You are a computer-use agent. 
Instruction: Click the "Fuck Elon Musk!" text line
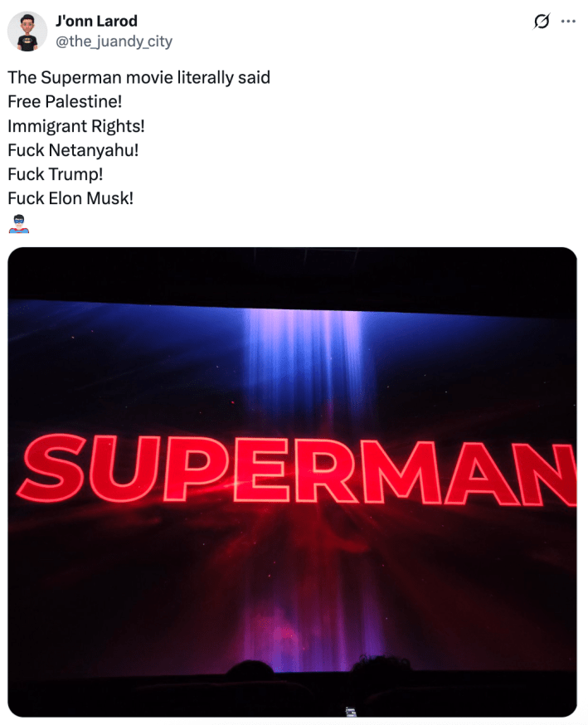tap(70, 198)
